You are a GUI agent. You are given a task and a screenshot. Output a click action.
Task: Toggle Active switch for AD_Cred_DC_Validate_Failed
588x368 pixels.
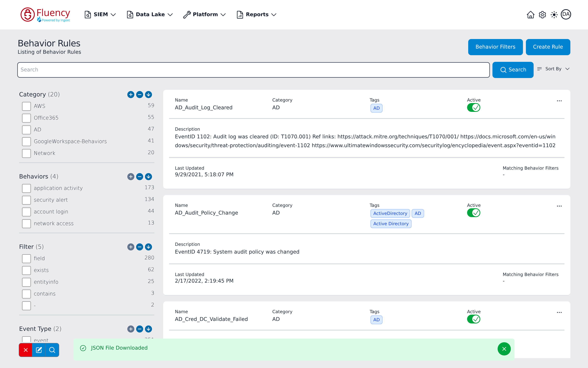[x=473, y=319]
